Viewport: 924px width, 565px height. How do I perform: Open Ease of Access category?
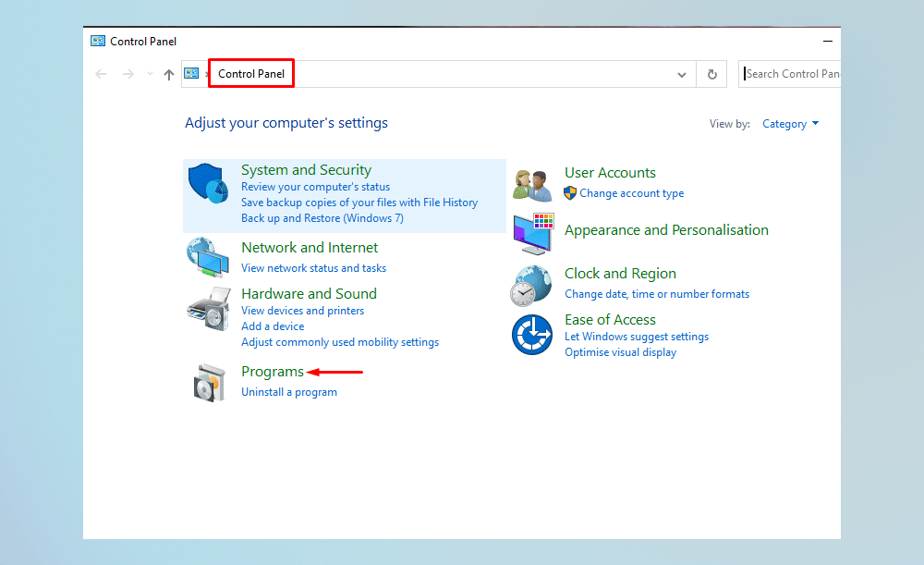(610, 320)
